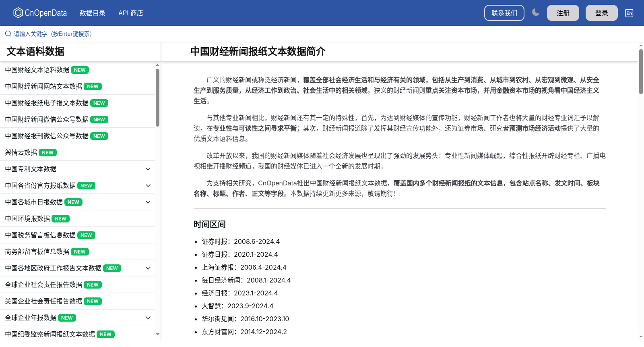
Task: Expand the 全球企业年报数据 chevron
Action: coord(148,318)
